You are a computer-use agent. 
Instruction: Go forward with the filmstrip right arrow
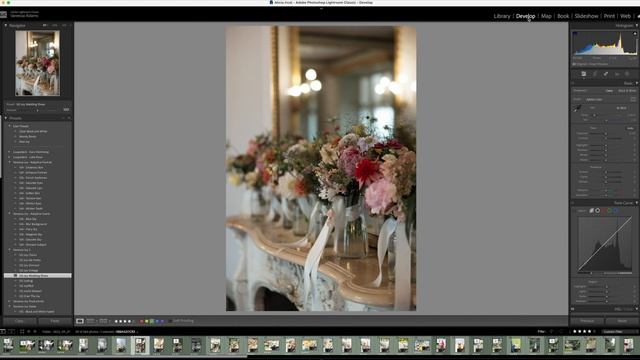[35, 331]
